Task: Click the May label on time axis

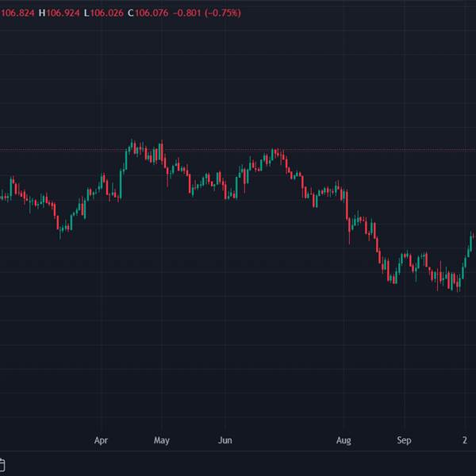Action: (x=162, y=440)
